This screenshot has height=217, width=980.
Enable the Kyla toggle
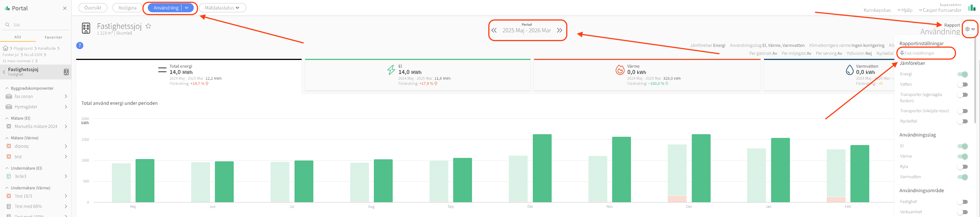(x=963, y=167)
